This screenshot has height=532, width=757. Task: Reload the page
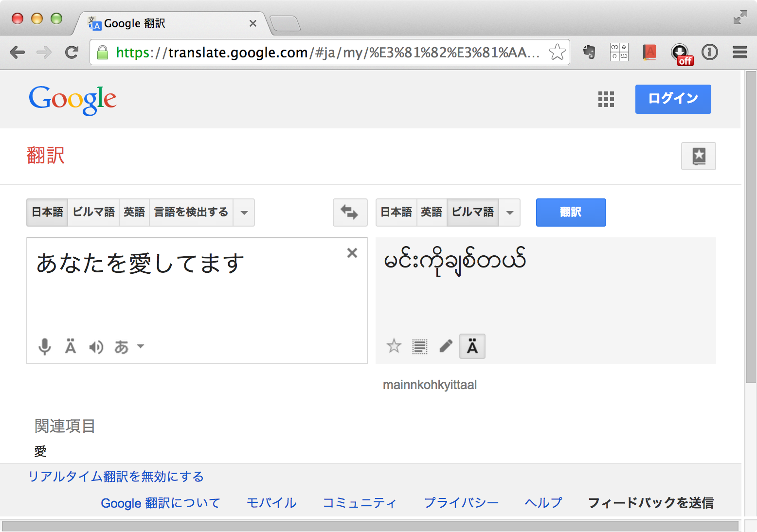coord(72,52)
